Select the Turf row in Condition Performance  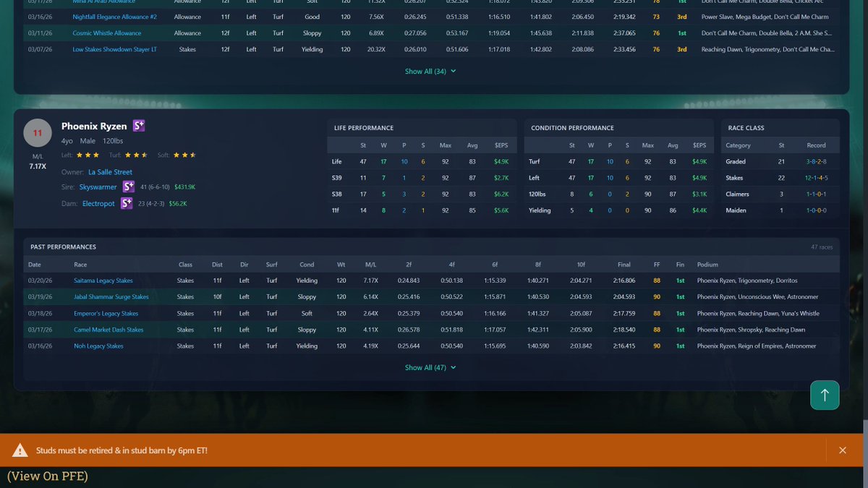pyautogui.click(x=618, y=161)
